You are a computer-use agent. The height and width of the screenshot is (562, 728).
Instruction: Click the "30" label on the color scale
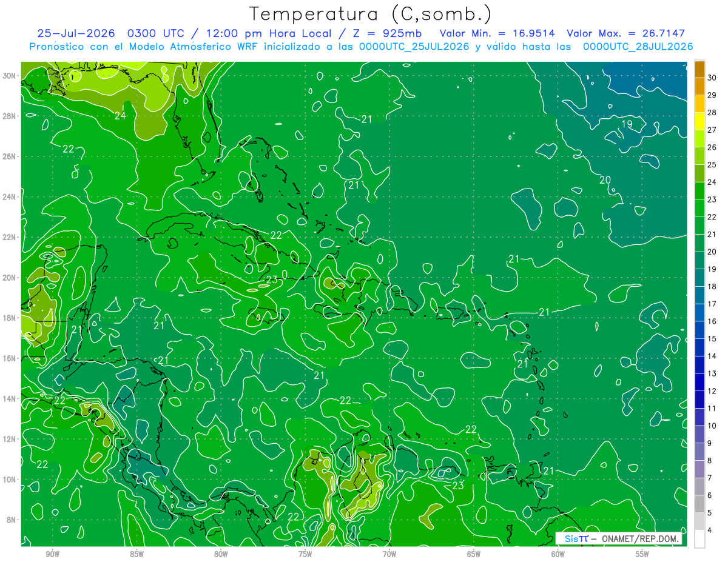click(x=712, y=78)
